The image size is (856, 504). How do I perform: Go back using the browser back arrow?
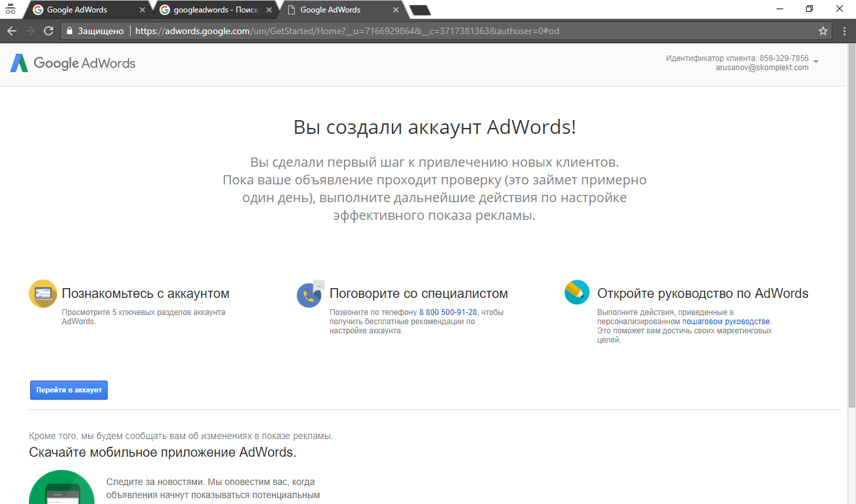[12, 31]
